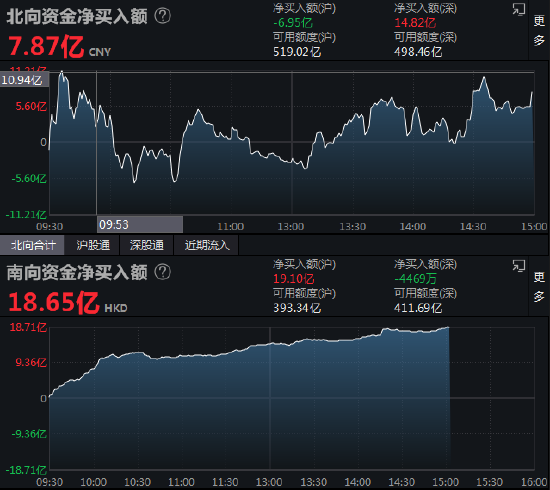This screenshot has width=550, height=490.
Task: Click the -9.36亿 y-axis label
Action: click(29, 434)
